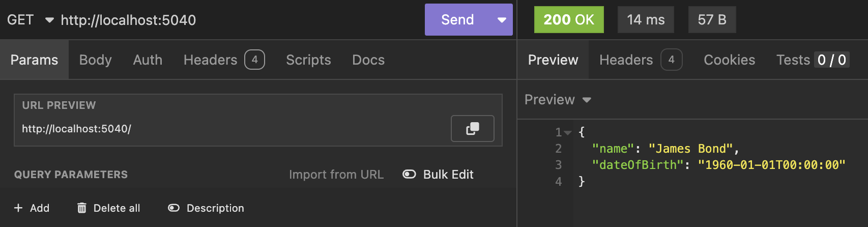Viewport: 868px width, 227px height.
Task: Click the Delete all trash icon
Action: click(x=81, y=208)
